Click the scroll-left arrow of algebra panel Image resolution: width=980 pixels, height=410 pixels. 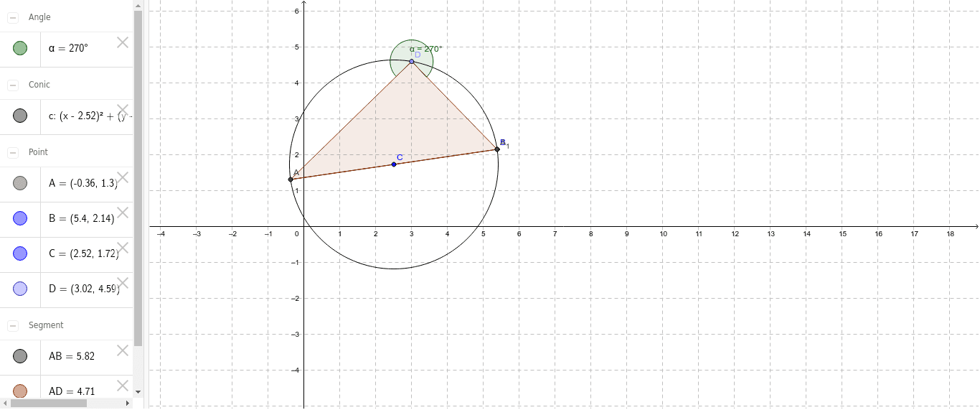click(4, 404)
